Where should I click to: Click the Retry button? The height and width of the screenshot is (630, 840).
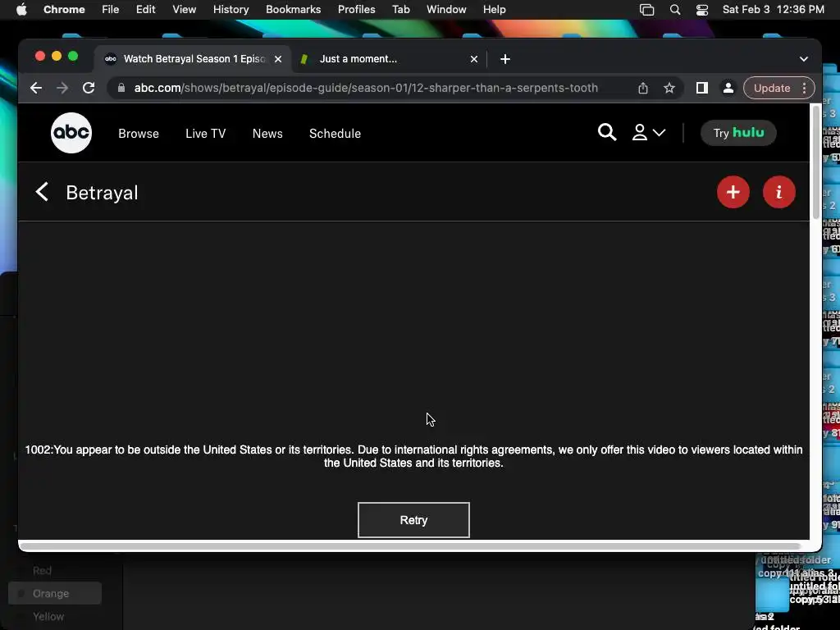(413, 519)
